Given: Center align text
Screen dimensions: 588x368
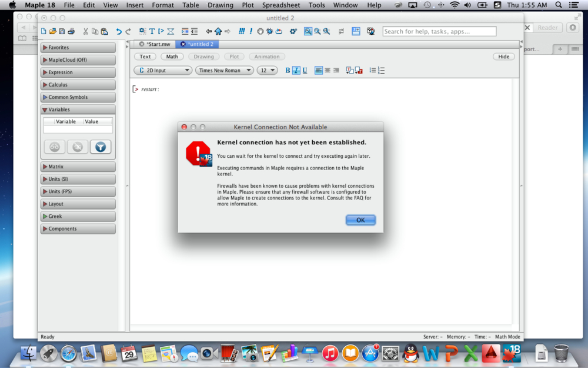Looking at the screenshot, I should [x=328, y=71].
